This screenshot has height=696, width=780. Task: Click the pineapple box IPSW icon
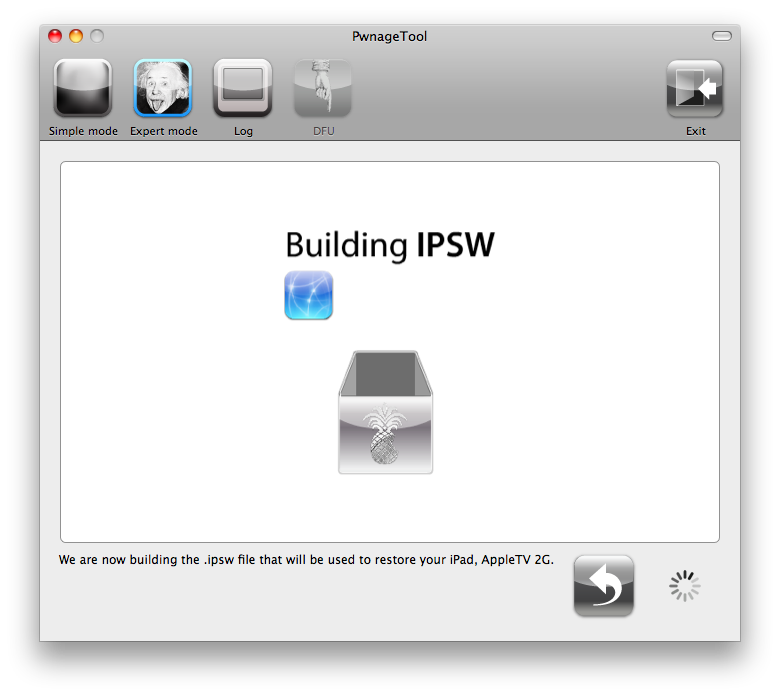coord(386,412)
